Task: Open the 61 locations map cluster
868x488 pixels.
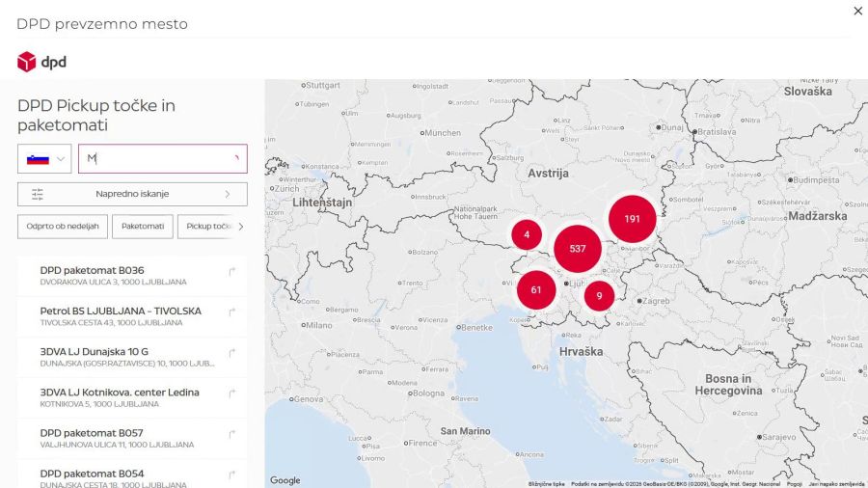Action: (536, 290)
